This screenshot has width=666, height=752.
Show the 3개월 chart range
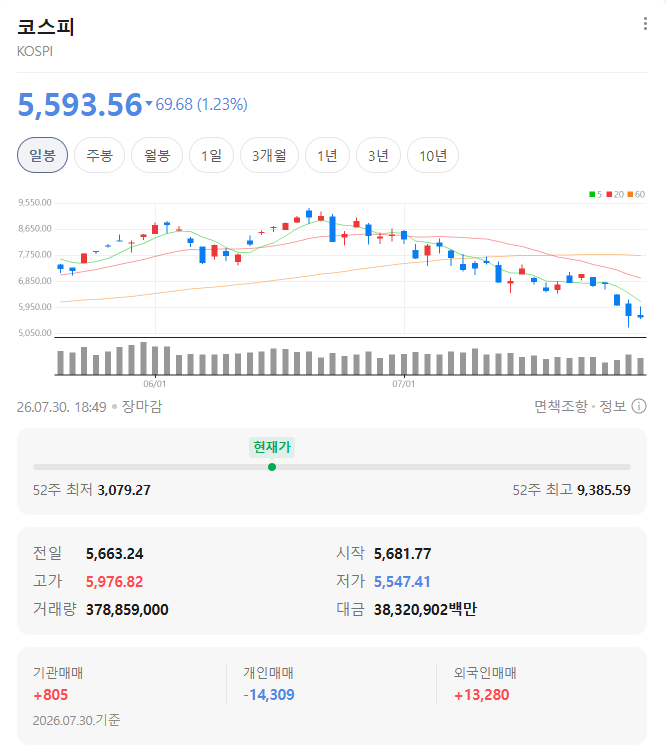(x=269, y=155)
